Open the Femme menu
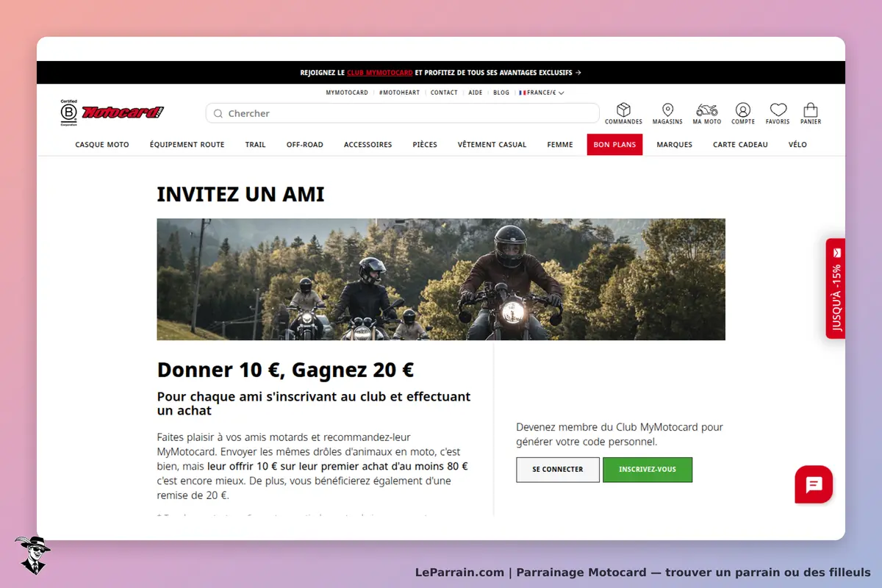882x588 pixels. click(560, 145)
